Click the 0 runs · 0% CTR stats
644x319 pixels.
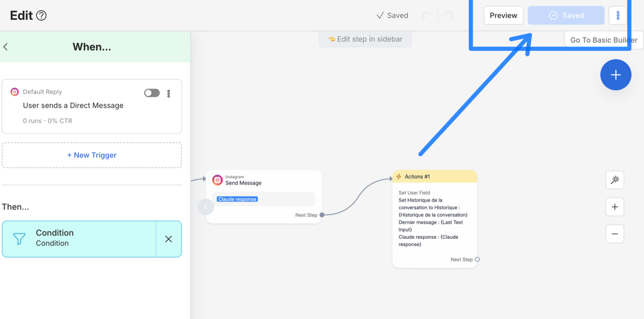pos(47,121)
